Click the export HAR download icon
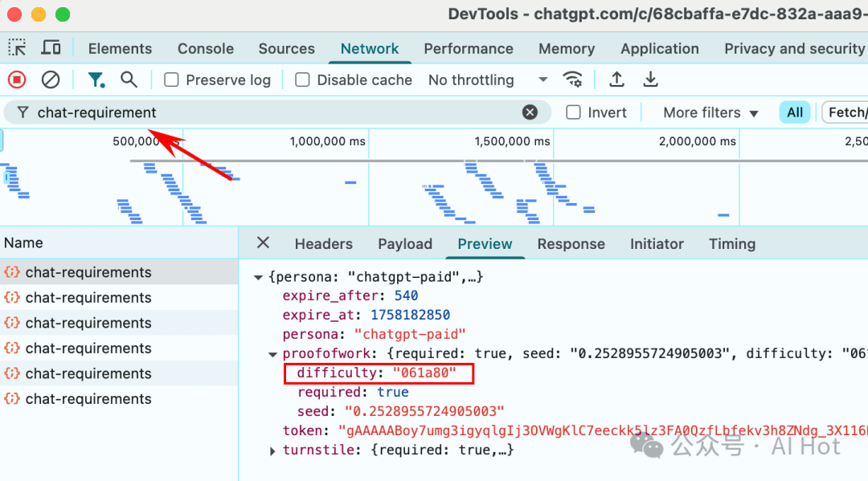 (x=651, y=79)
